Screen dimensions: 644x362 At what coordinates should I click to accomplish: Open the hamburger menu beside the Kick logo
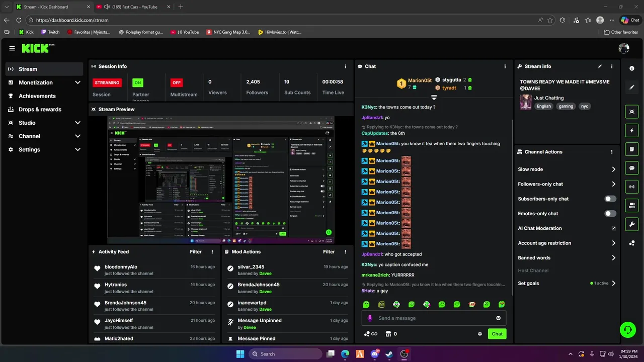(12, 48)
